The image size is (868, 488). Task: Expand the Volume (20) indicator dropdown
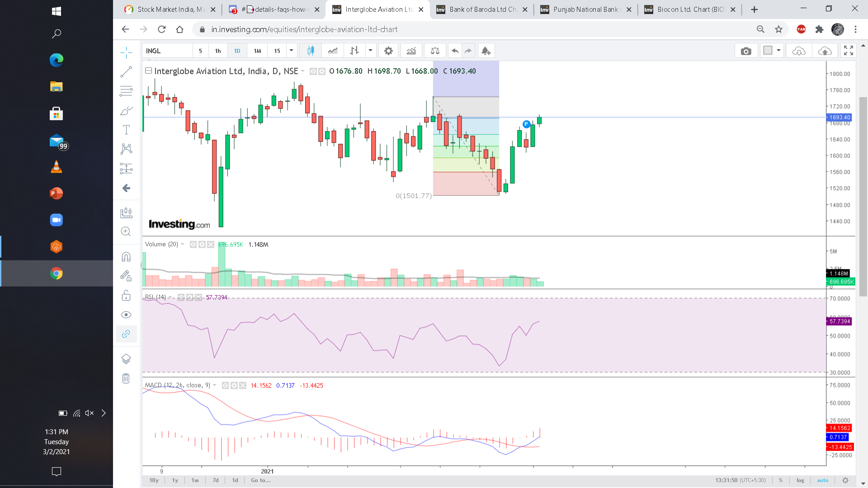click(183, 244)
